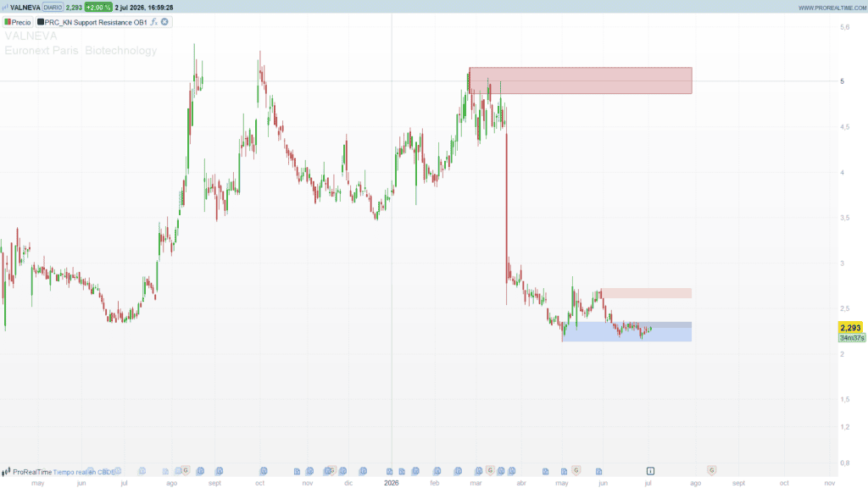Viewport: 868px width, 488px height.
Task: Open the G event marker above 'ago' 2025
Action: tap(186, 470)
